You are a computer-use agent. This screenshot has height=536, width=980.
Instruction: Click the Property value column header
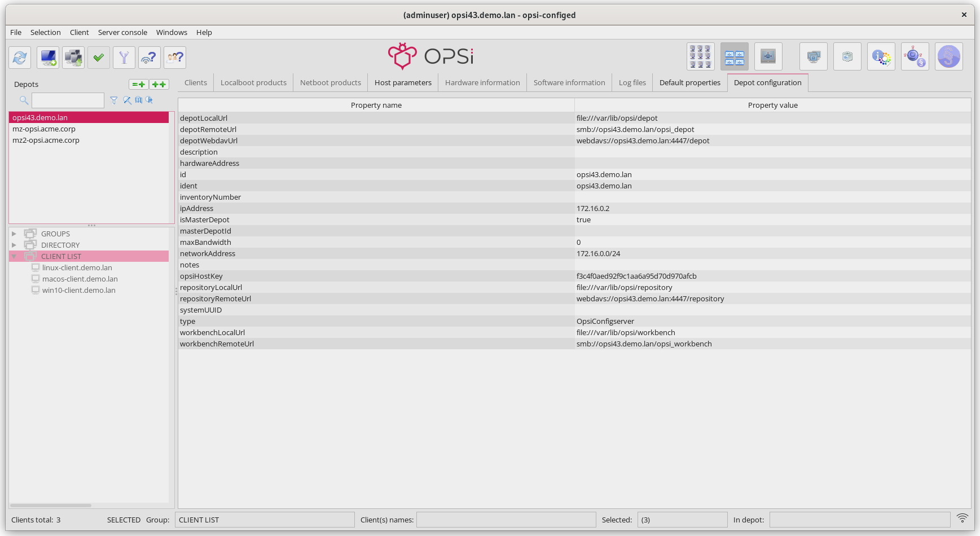pos(773,105)
